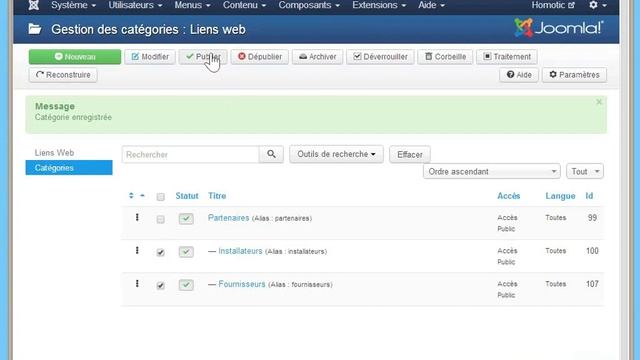
Task: Open the Fournisseurs category link
Action: 242,284
